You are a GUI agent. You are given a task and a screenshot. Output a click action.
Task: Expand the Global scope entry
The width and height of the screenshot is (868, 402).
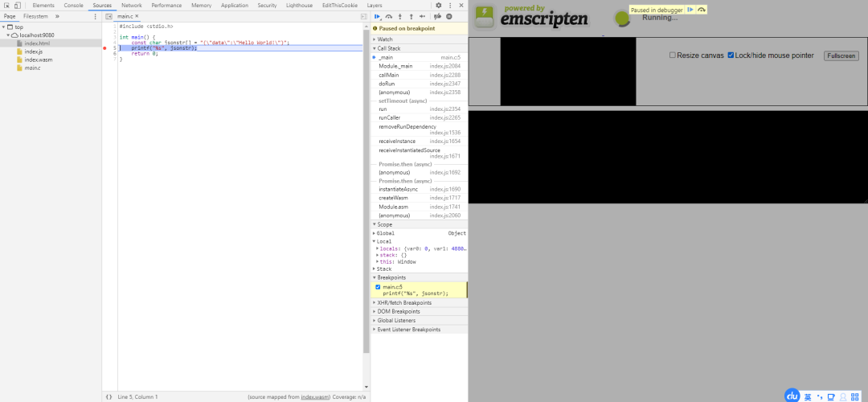375,233
